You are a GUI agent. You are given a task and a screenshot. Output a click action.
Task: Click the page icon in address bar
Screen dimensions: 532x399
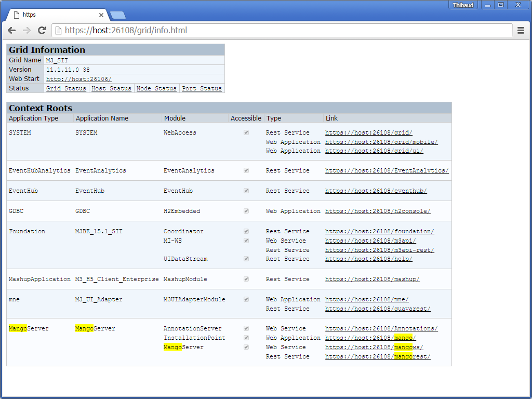pos(58,31)
